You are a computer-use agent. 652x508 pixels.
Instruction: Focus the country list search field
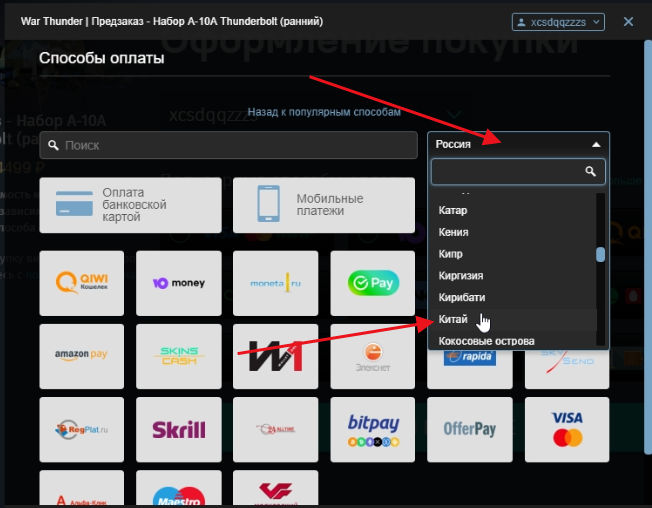pyautogui.click(x=518, y=171)
